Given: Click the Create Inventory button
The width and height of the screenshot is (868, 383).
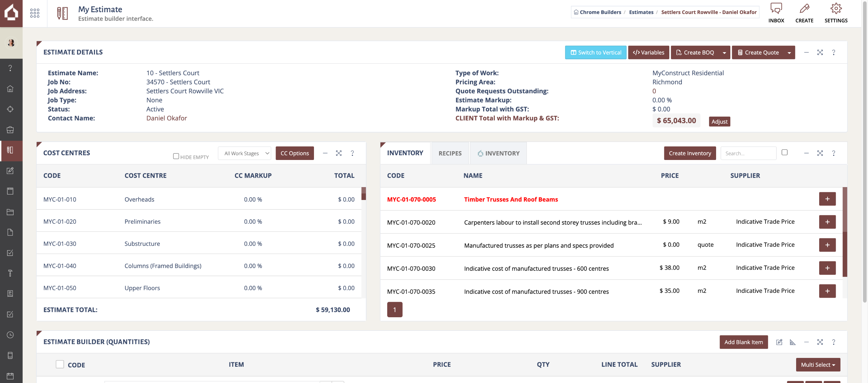Looking at the screenshot, I should (690, 153).
